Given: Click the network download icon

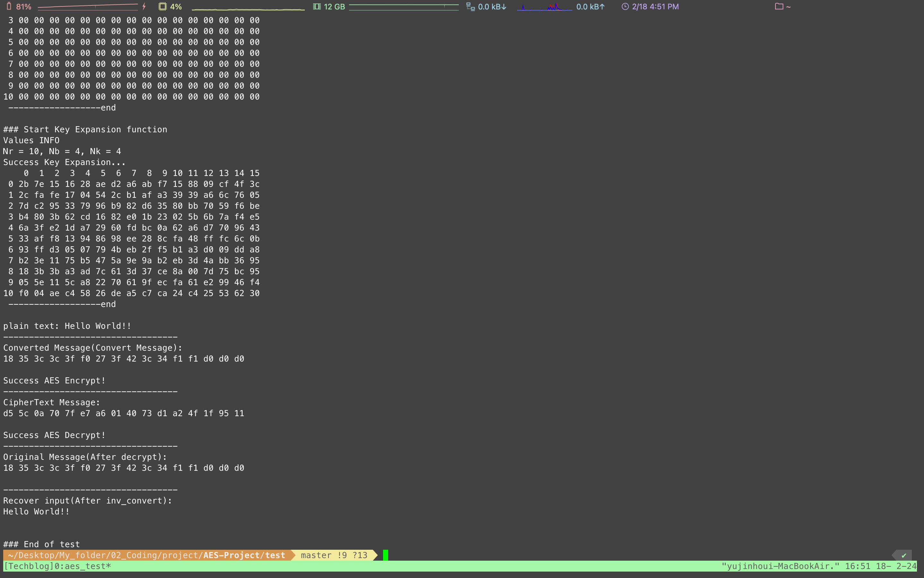Looking at the screenshot, I should (x=470, y=6).
